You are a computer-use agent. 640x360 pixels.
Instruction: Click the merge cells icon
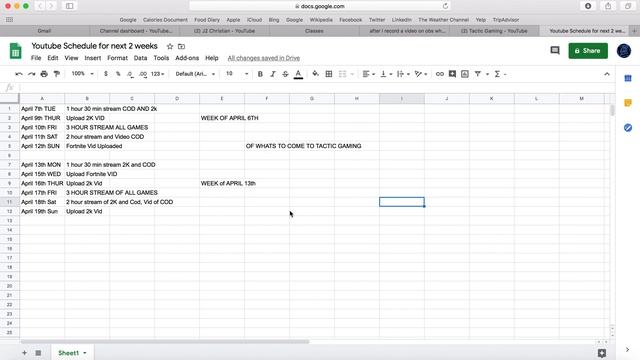point(342,74)
